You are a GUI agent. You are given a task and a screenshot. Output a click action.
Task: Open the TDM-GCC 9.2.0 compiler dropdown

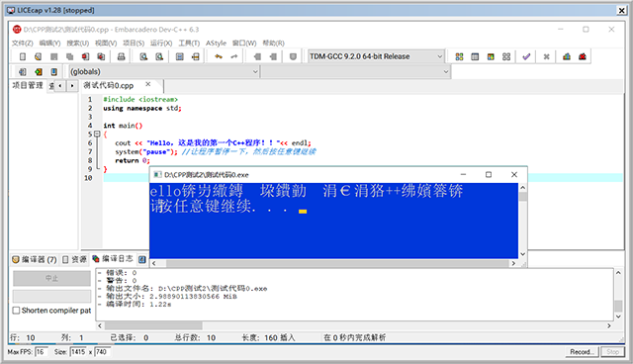coord(376,56)
